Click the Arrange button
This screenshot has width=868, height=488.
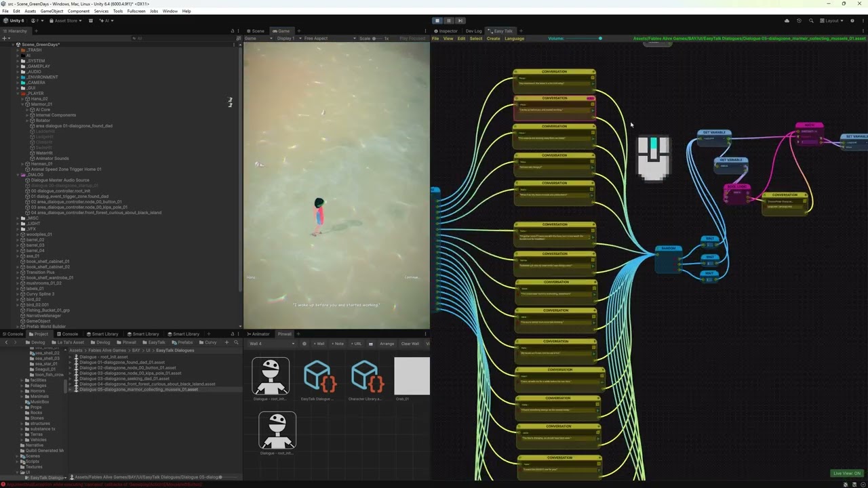click(387, 344)
